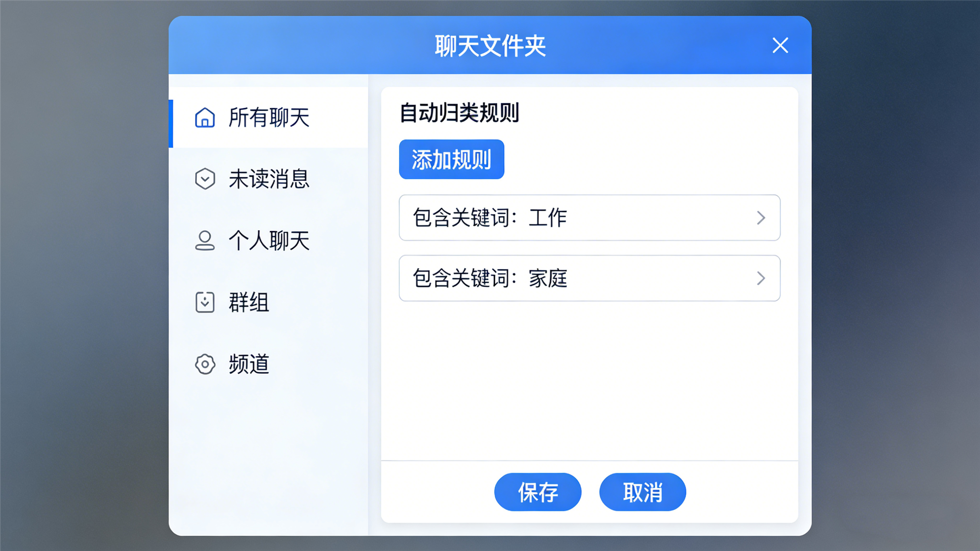Expand the 家庭 keyword rule chevron
Image resolution: width=980 pixels, height=551 pixels.
pyautogui.click(x=760, y=279)
